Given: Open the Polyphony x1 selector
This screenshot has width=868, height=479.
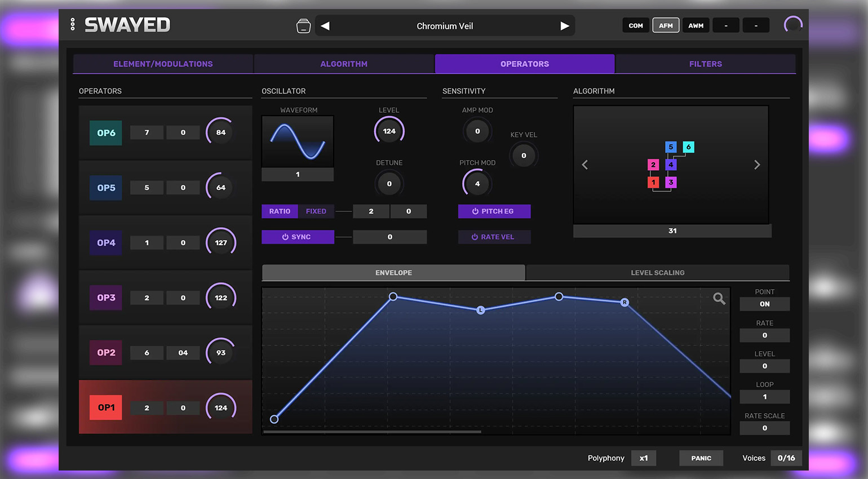Looking at the screenshot, I should tap(643, 458).
